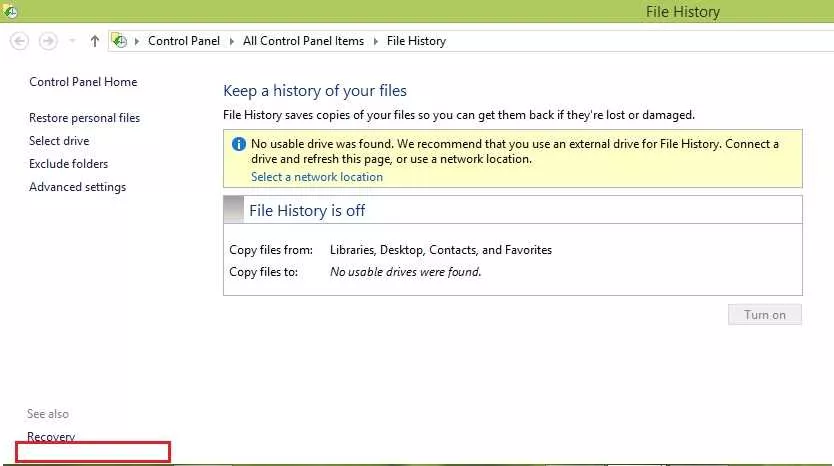Open Recovery under See also
The width and height of the screenshot is (834, 466).
point(51,437)
